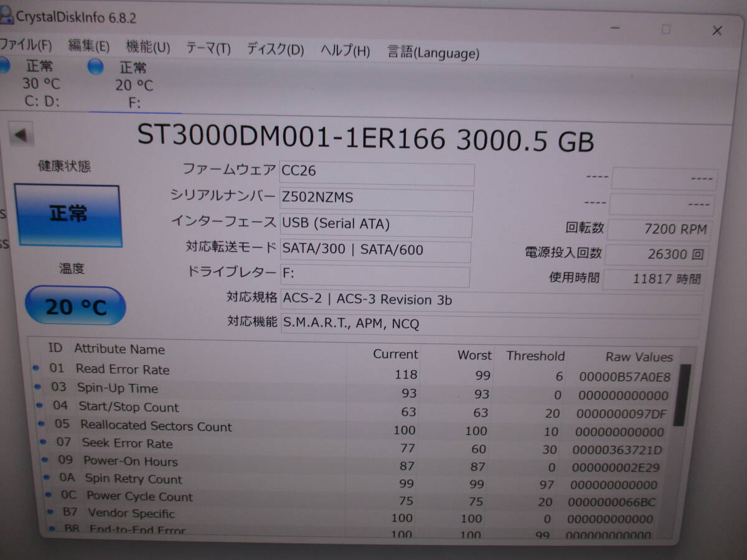This screenshot has width=747, height=560.
Task: Click the power on hours field 11817 時間
Action: pos(654,278)
